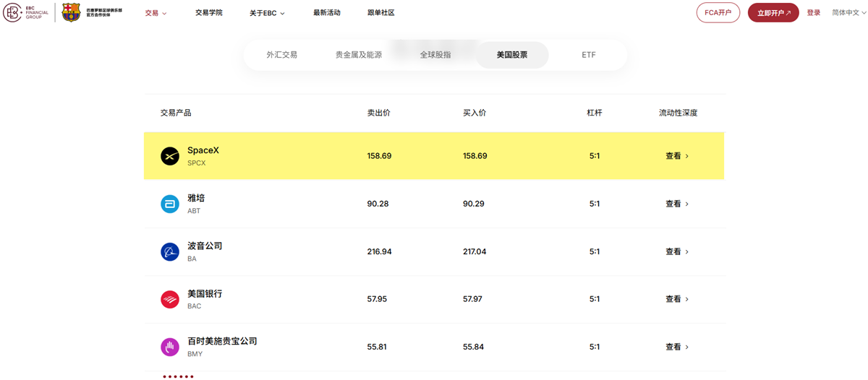
Task: Open the 交易 dropdown menu
Action: point(156,13)
